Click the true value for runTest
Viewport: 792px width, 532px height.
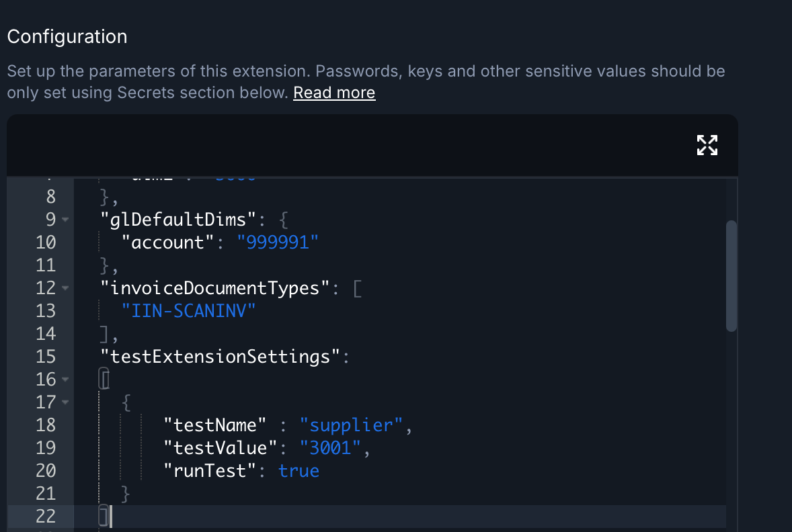299,471
